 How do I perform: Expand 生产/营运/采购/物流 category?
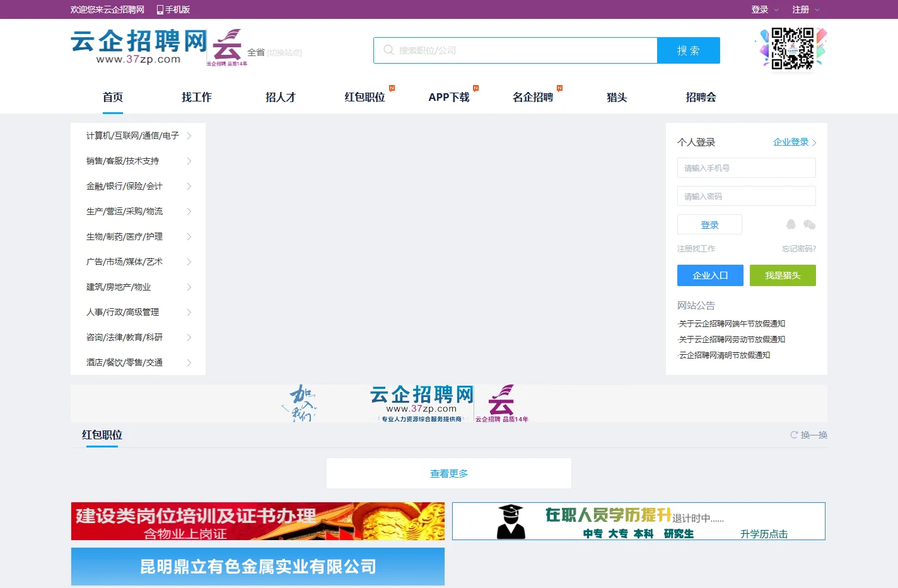point(138,211)
